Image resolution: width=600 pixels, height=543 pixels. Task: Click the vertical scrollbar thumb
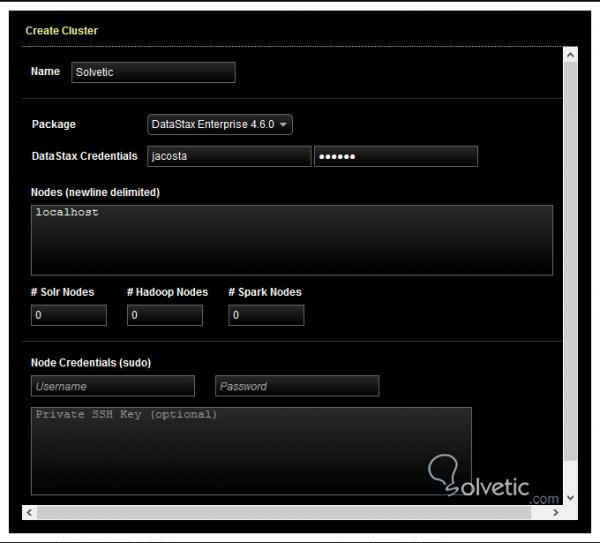click(x=571, y=262)
